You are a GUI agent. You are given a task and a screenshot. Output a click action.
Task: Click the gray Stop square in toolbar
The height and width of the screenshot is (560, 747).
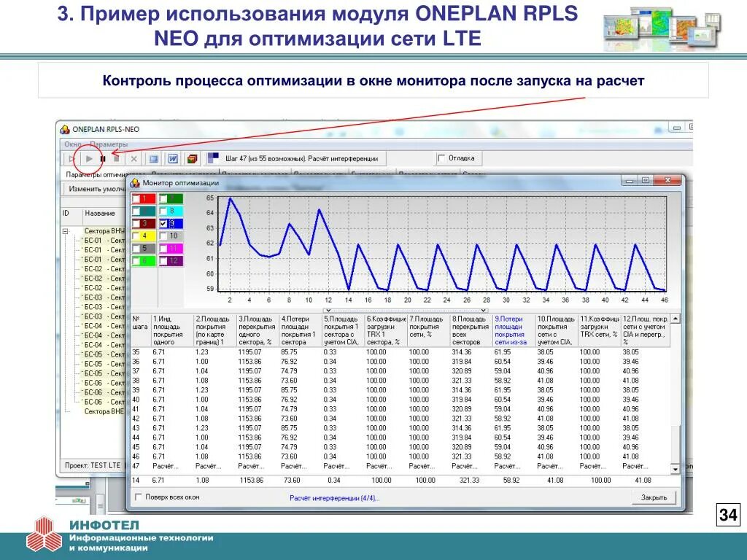(116, 159)
